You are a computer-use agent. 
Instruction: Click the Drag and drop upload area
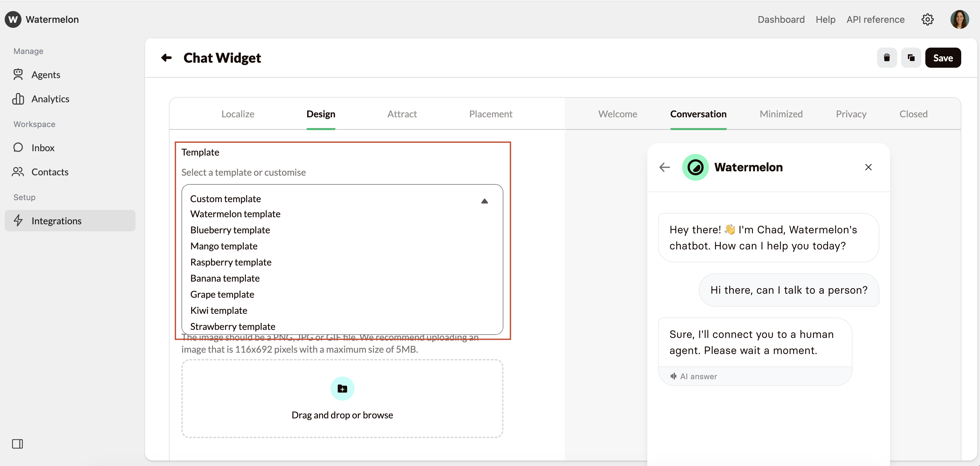click(x=342, y=414)
